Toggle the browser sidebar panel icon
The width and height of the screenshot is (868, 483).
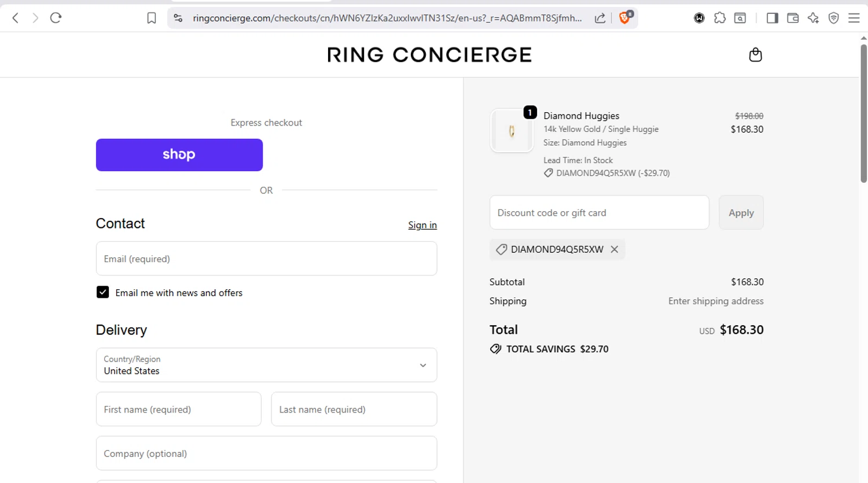tap(772, 18)
